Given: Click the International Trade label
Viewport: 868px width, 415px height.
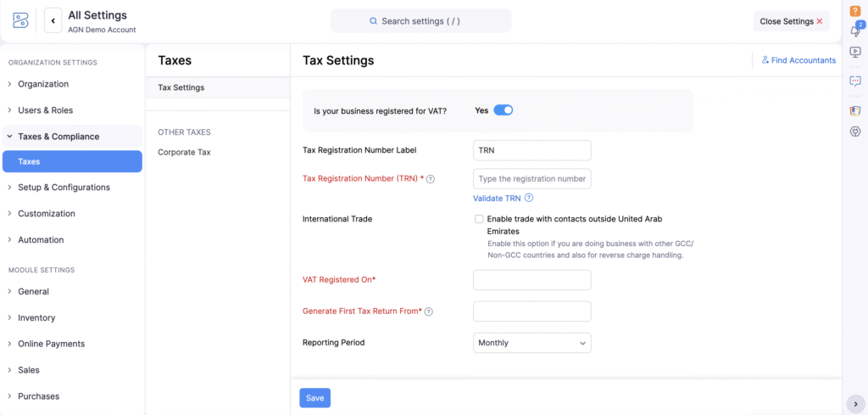Looking at the screenshot, I should (337, 219).
